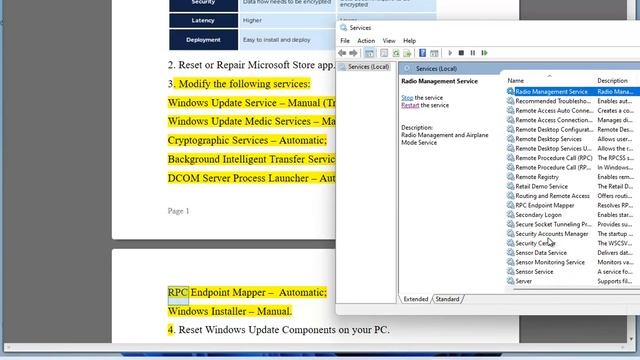Image resolution: width=640 pixels, height=360 pixels.
Task: Open the File menu in Services
Action: (345, 41)
